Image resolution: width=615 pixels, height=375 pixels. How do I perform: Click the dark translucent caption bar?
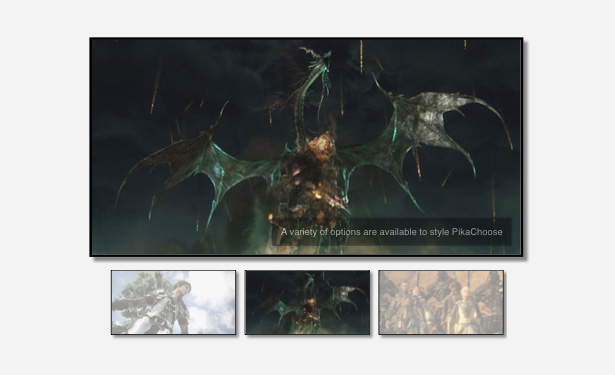pos(391,232)
